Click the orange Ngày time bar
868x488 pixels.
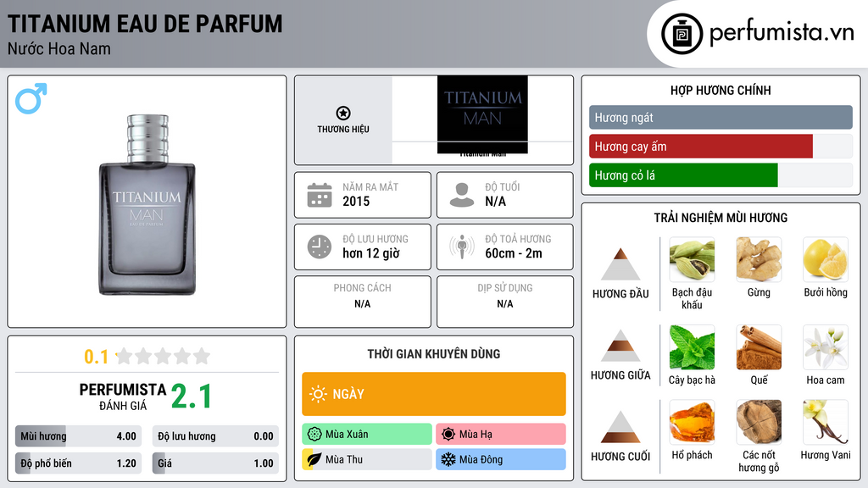[x=433, y=394]
